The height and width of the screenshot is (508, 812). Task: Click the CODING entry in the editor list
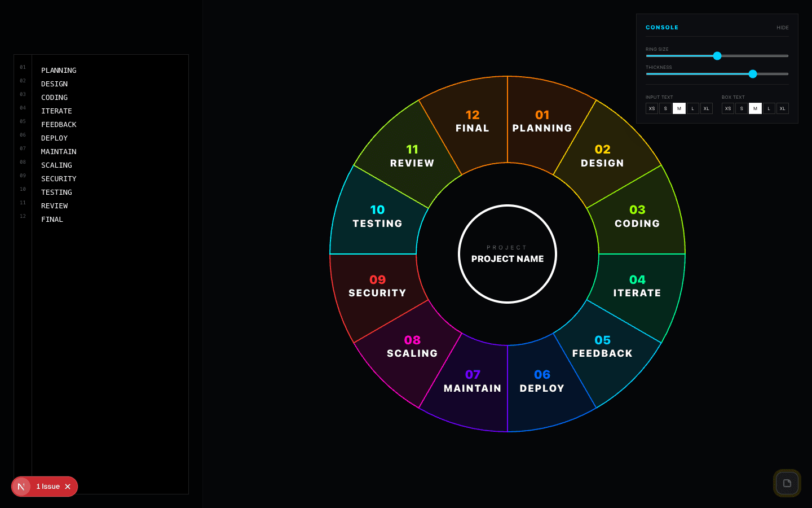tap(54, 97)
